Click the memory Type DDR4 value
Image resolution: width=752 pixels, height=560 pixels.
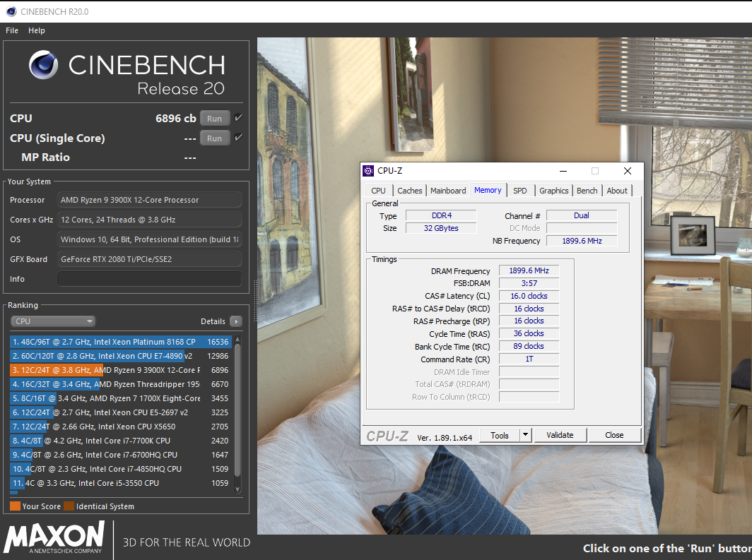tap(441, 215)
